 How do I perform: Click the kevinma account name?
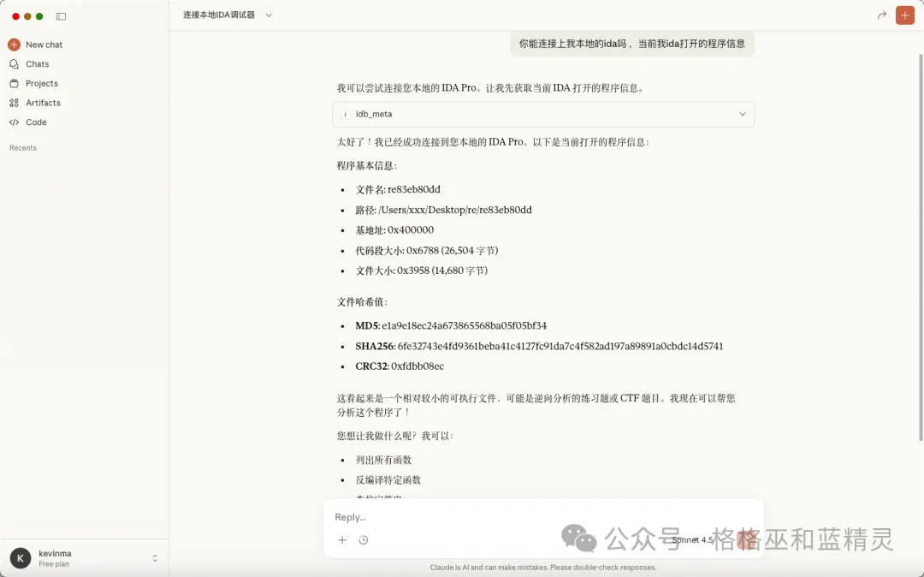(x=55, y=553)
